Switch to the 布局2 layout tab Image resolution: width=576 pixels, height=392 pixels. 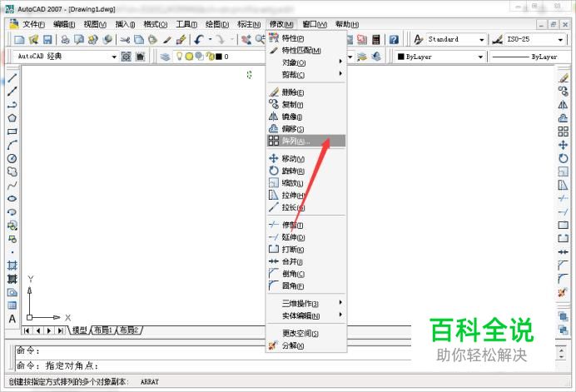click(x=129, y=330)
